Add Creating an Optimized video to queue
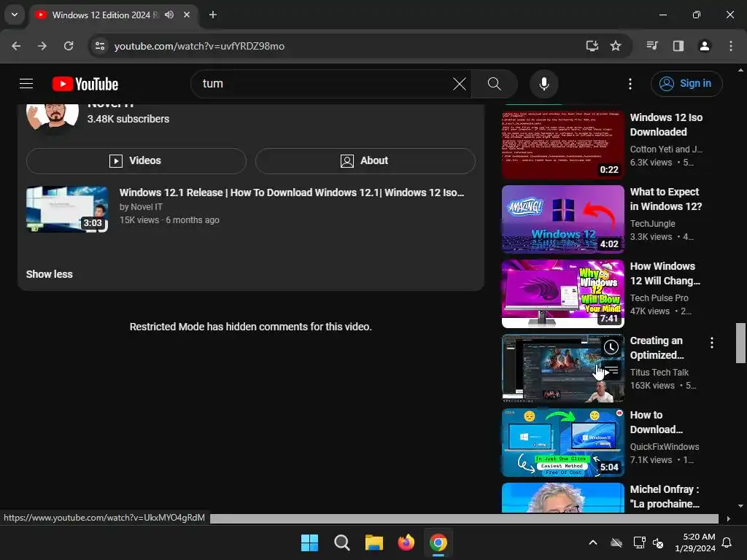747x560 pixels. click(611, 370)
